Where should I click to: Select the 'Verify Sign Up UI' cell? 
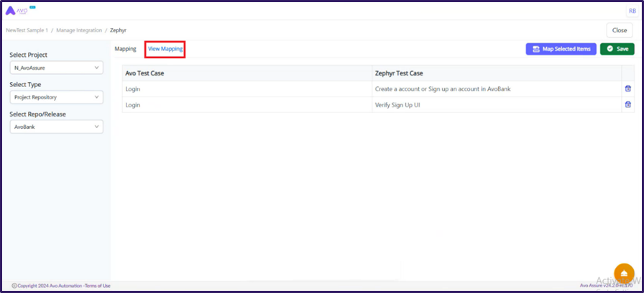click(x=397, y=104)
